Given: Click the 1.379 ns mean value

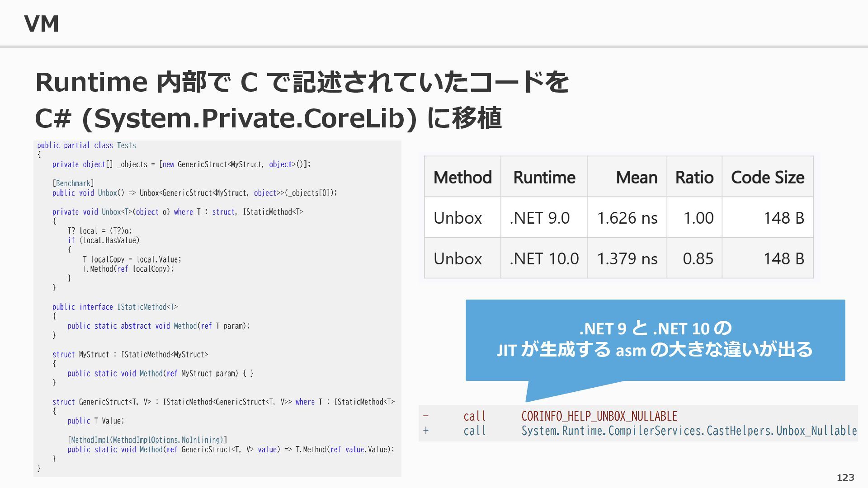Looking at the screenshot, I should pos(627,258).
